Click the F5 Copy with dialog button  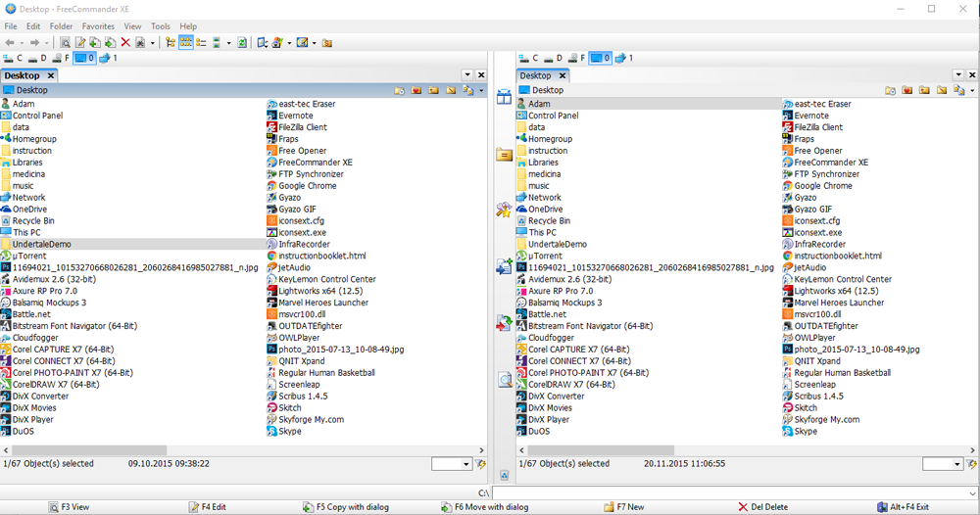(346, 507)
